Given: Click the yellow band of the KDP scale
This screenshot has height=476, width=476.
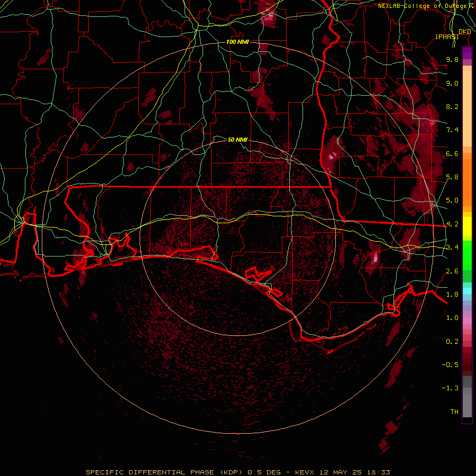Looking at the screenshot, I should [x=467, y=226].
